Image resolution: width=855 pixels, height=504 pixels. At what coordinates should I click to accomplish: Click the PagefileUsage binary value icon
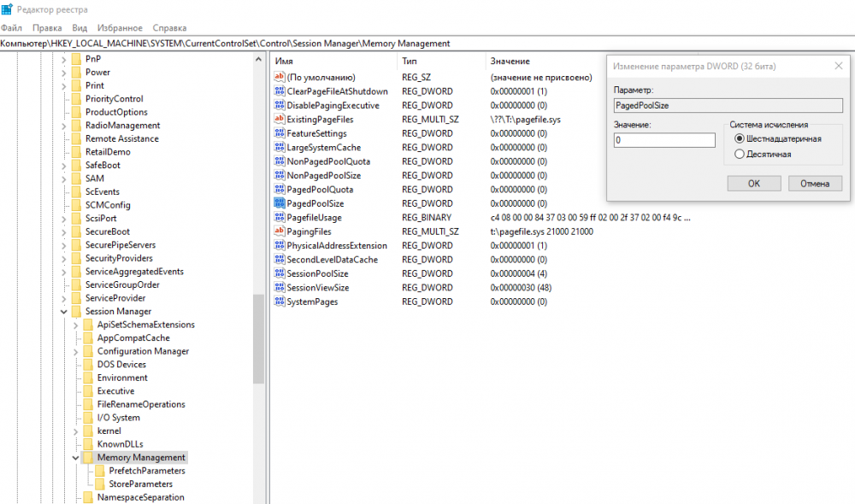pos(279,218)
